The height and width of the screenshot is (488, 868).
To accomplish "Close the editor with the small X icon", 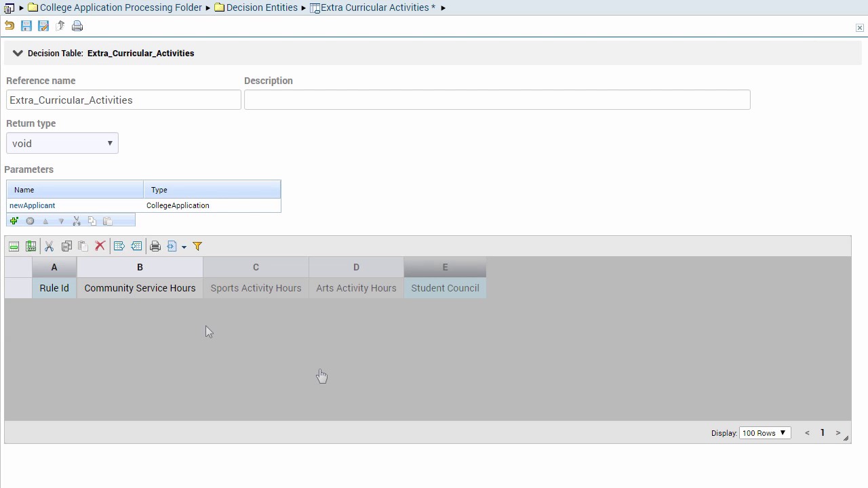I will (x=860, y=28).
